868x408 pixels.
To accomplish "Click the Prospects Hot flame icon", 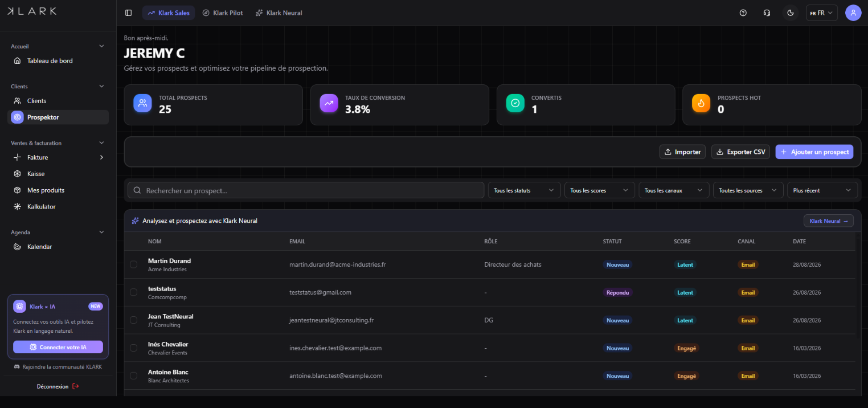I will point(701,103).
